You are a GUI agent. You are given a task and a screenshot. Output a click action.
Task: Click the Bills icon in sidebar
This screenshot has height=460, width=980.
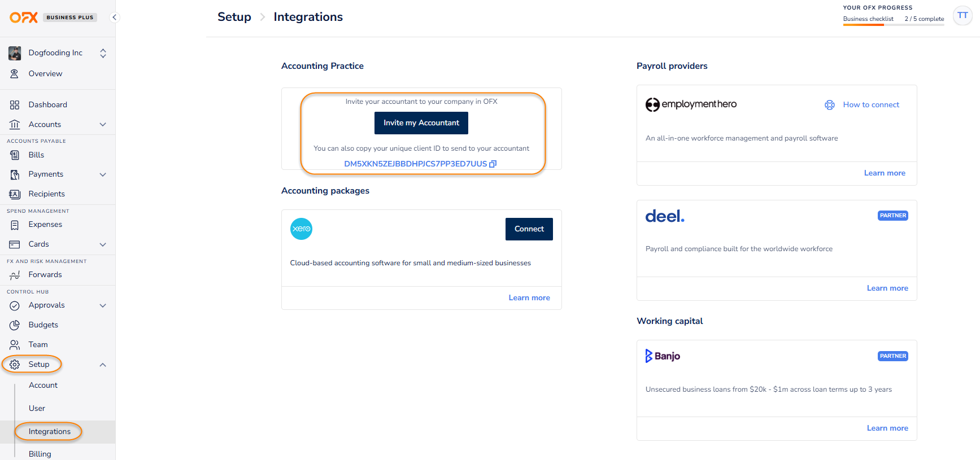(15, 155)
